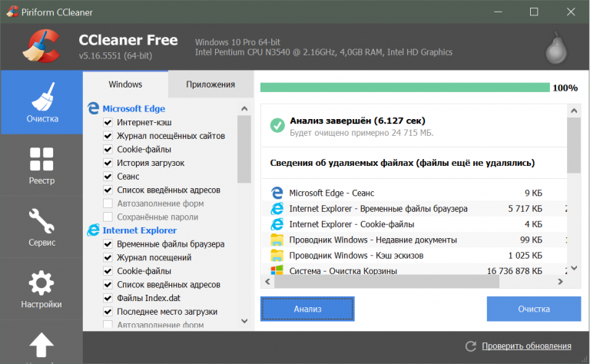Image resolution: width=590 pixels, height=364 pixels.
Task: Click left arrow of results horizontal scrollbar
Action: click(267, 281)
